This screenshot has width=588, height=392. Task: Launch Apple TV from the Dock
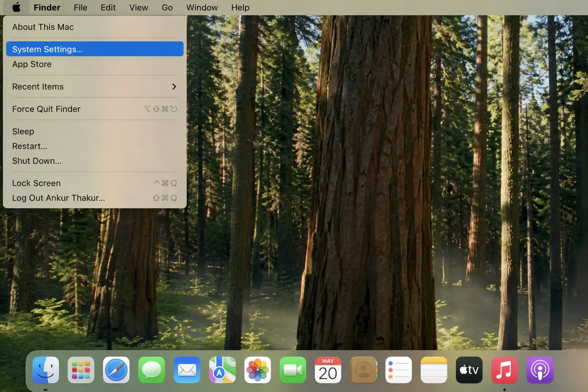pos(469,370)
